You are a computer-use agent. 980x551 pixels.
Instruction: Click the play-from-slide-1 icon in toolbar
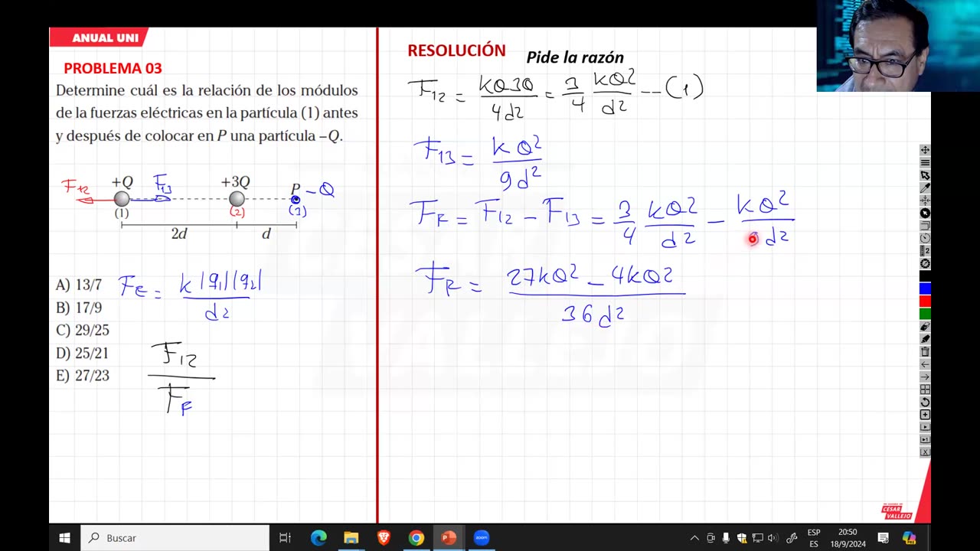point(925,440)
